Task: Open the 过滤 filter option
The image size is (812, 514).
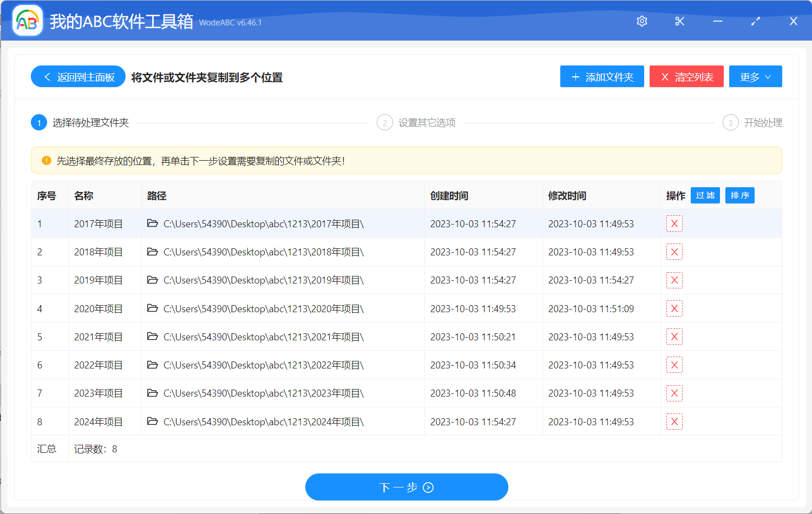Action: click(x=705, y=195)
